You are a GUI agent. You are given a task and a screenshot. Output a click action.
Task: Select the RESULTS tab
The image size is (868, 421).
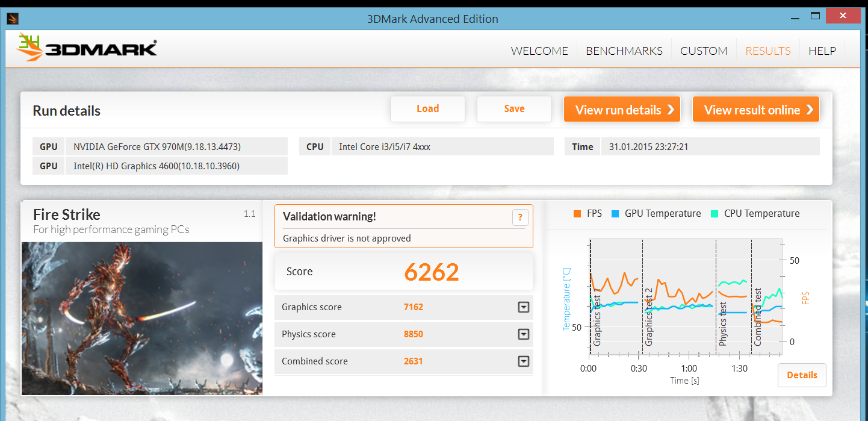[x=768, y=51]
